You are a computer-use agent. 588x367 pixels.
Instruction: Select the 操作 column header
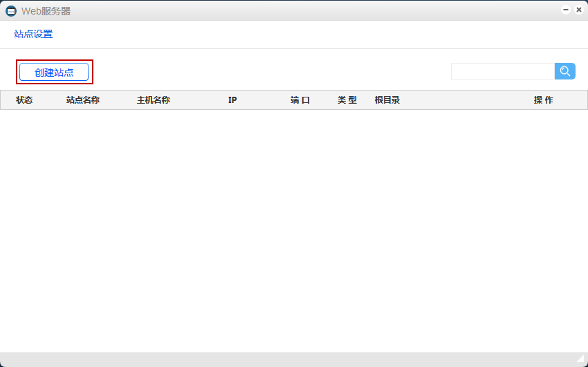click(543, 100)
